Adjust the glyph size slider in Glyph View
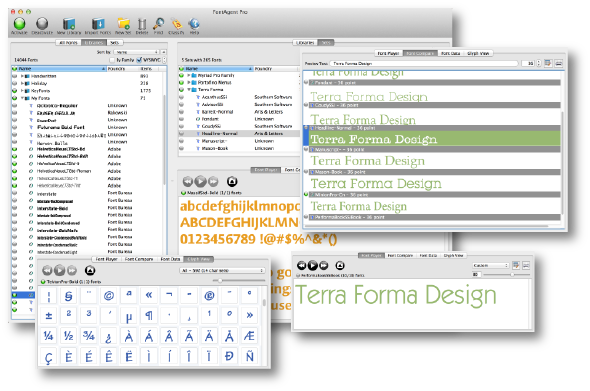The height and width of the screenshot is (391, 590). tap(220, 280)
